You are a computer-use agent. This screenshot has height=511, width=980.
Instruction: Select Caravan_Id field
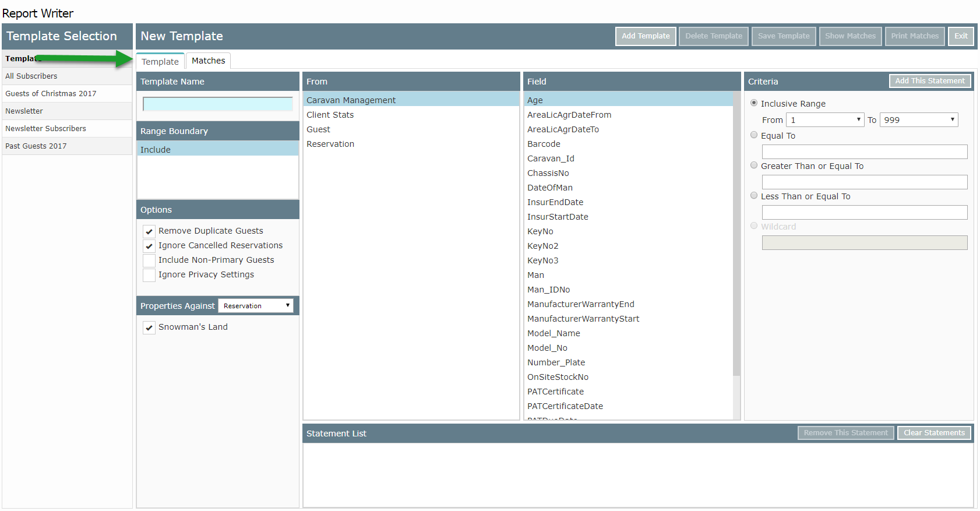pos(628,158)
